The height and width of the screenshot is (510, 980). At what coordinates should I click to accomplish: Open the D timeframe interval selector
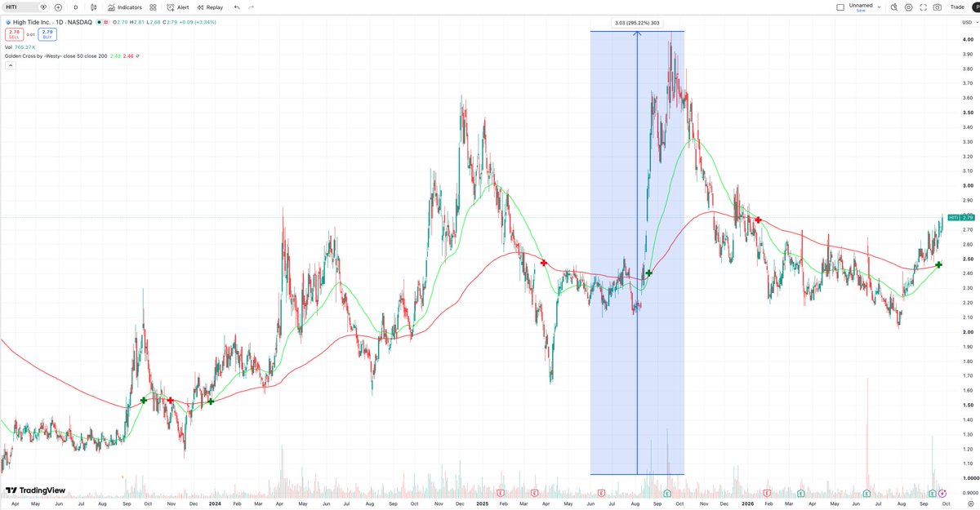[76, 7]
